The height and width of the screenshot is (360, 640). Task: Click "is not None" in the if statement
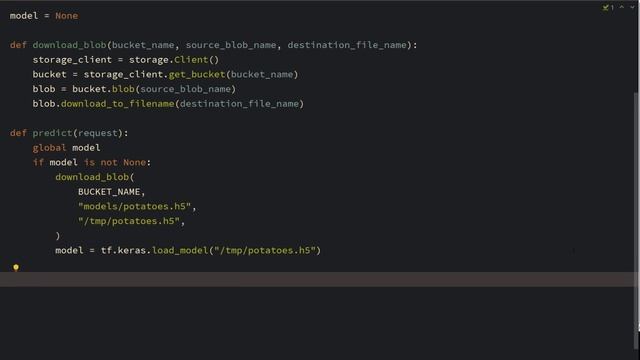(115, 162)
